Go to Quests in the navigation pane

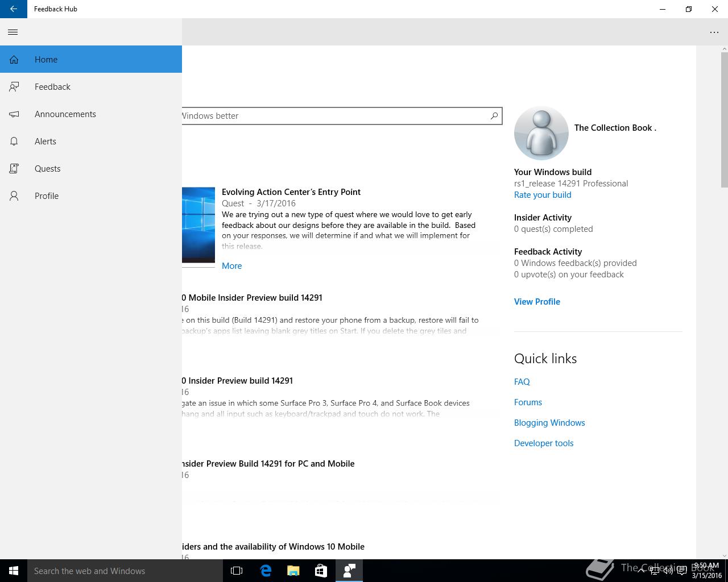91,168
